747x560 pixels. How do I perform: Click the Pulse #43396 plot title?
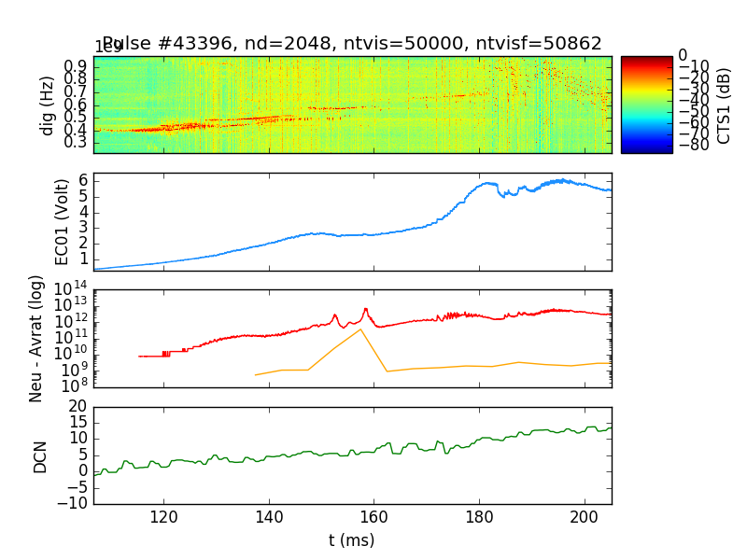coord(352,43)
